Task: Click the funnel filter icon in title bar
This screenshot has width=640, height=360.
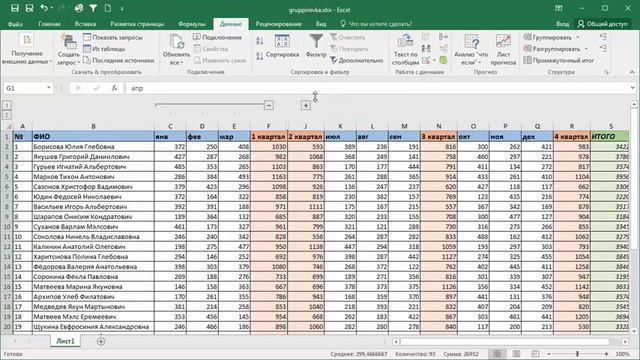Action: tap(93, 8)
